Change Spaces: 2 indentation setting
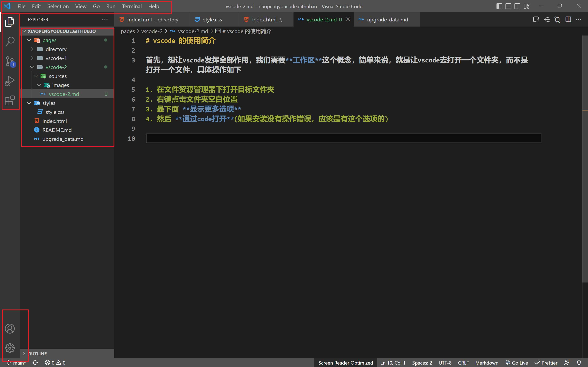The height and width of the screenshot is (367, 588). click(x=422, y=363)
